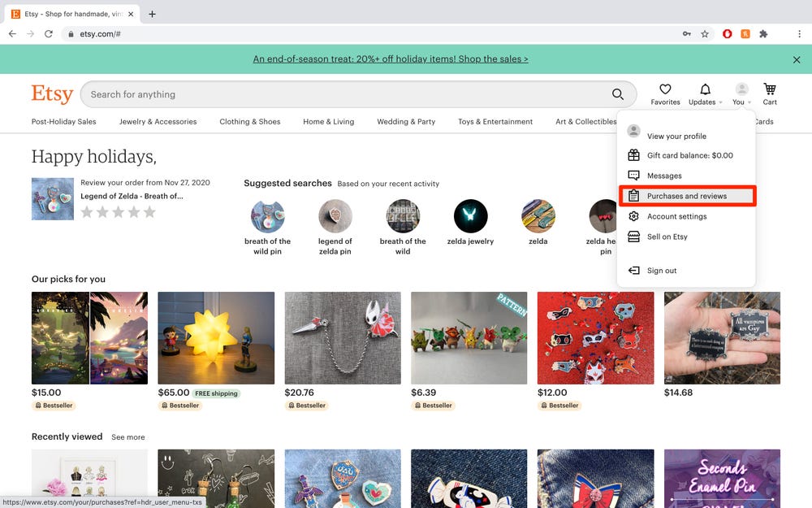Open Account settings from menu
The height and width of the screenshot is (508, 812).
pyautogui.click(x=676, y=216)
